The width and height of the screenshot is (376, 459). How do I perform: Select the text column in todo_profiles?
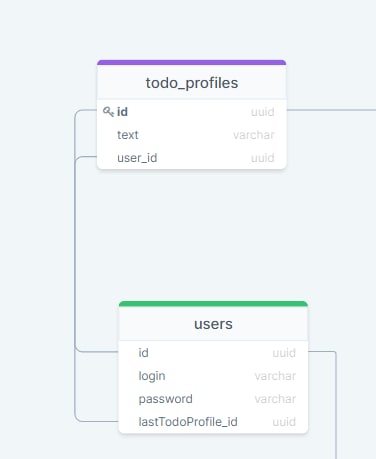192,135
